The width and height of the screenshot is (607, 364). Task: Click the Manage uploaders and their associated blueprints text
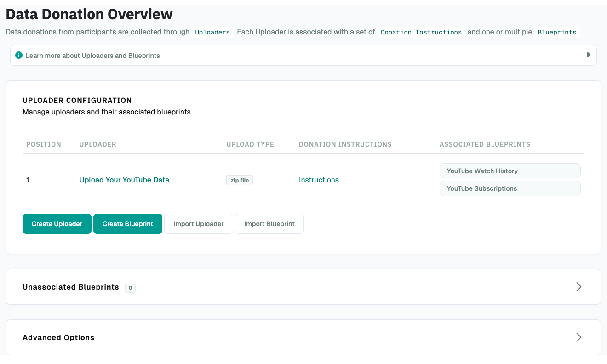coord(107,112)
